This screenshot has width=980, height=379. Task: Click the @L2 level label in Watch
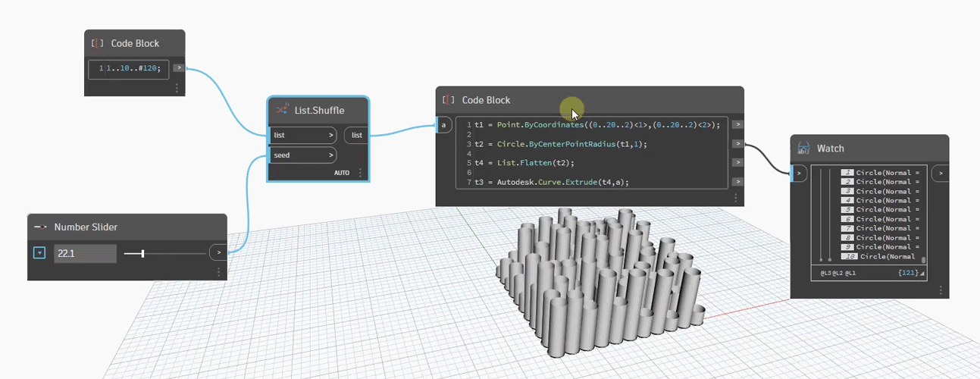(838, 273)
